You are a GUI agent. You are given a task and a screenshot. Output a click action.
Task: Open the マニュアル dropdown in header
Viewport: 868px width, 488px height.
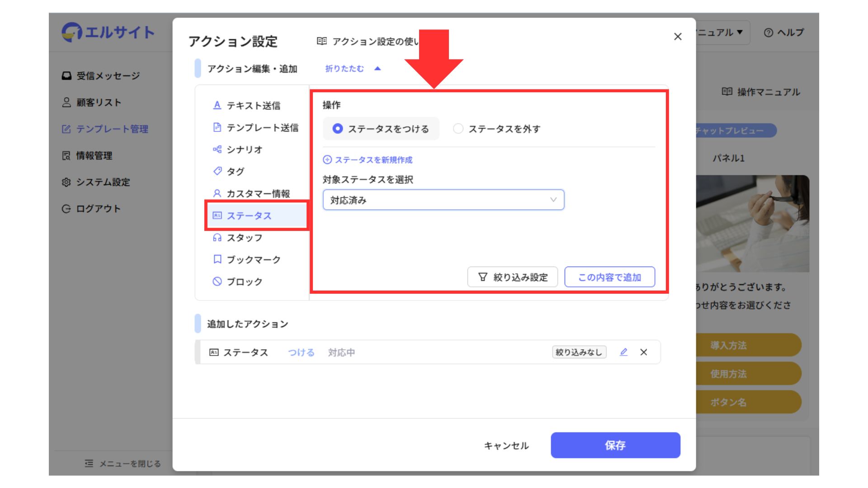click(x=721, y=33)
